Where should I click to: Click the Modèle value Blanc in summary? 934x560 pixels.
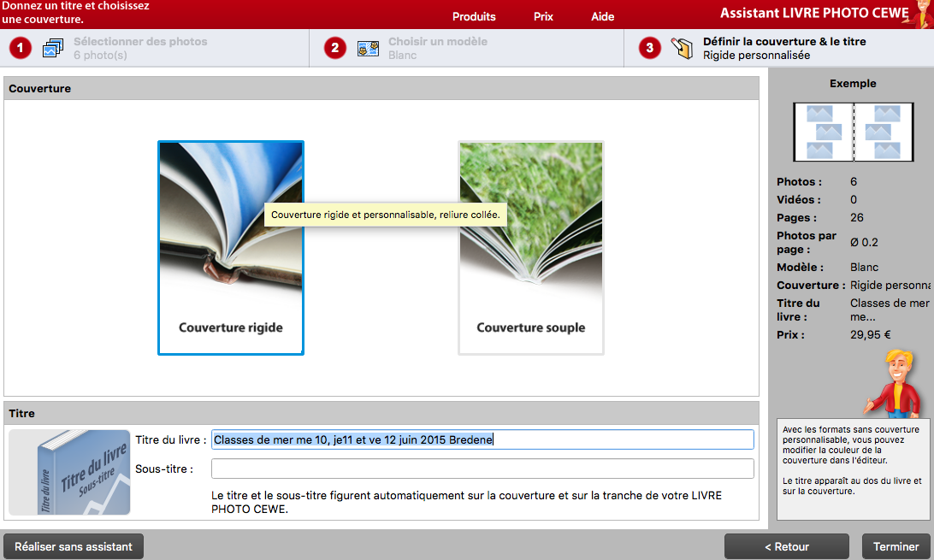click(864, 267)
